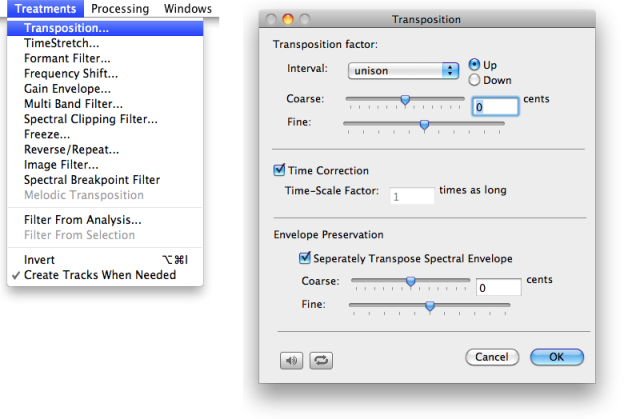This screenshot has width=632, height=419.
Task: Open the Treatments menu
Action: click(45, 9)
